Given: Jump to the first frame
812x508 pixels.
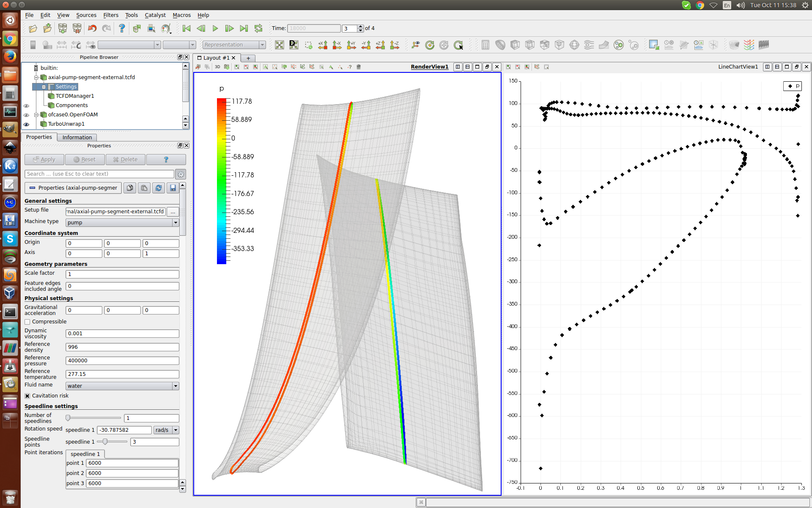Looking at the screenshot, I should coord(187,29).
